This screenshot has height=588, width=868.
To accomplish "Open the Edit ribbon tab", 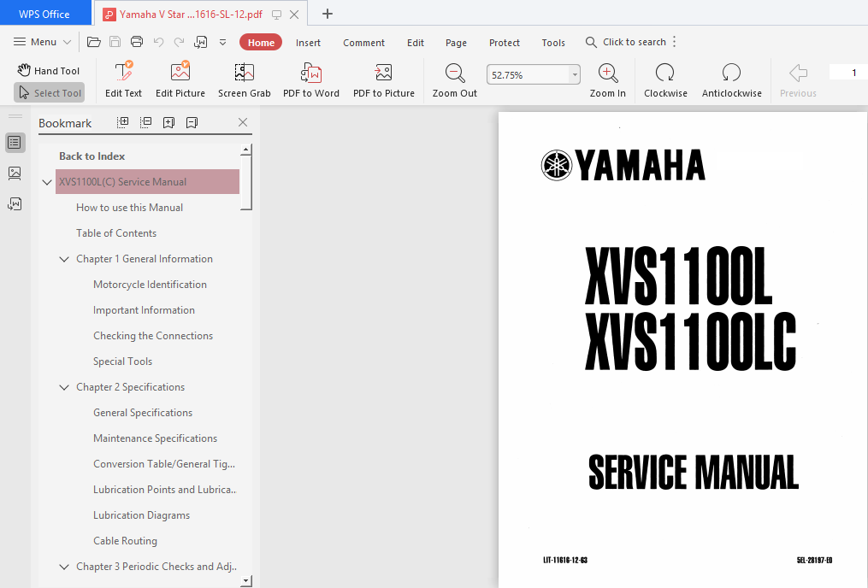I will tap(415, 43).
